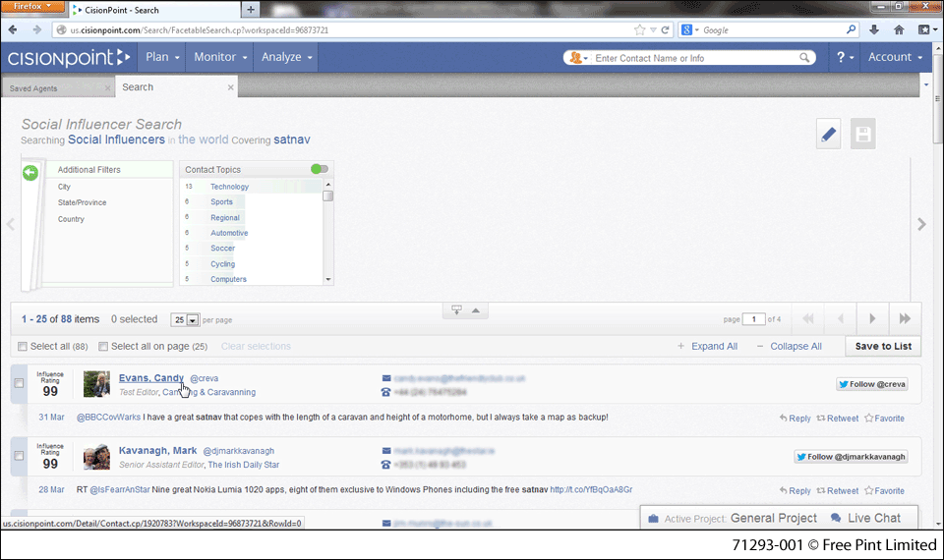Jump to last results page
Image resolution: width=944 pixels, height=560 pixels.
pos(904,318)
